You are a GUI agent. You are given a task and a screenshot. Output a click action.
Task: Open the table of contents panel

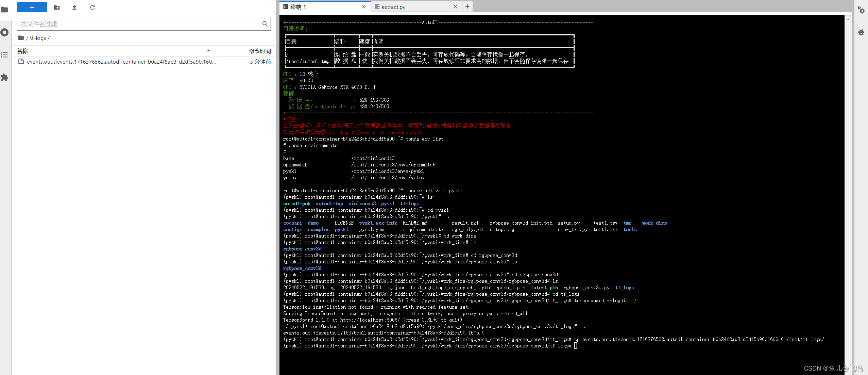(x=5, y=55)
